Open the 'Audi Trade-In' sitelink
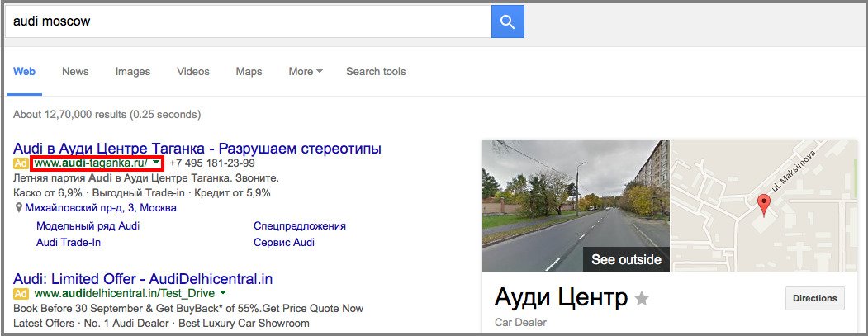This screenshot has height=336, width=868. (x=69, y=243)
